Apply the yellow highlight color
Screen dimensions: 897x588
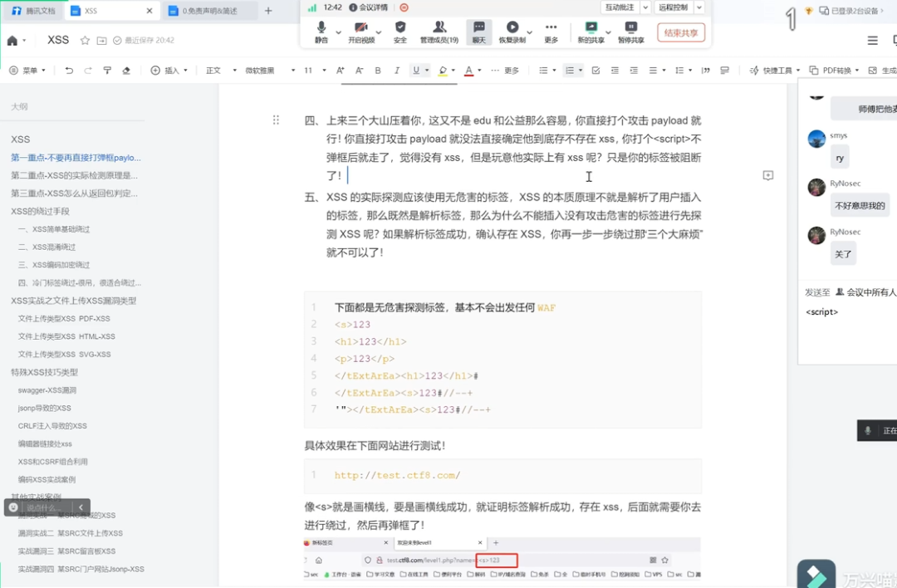click(x=442, y=71)
